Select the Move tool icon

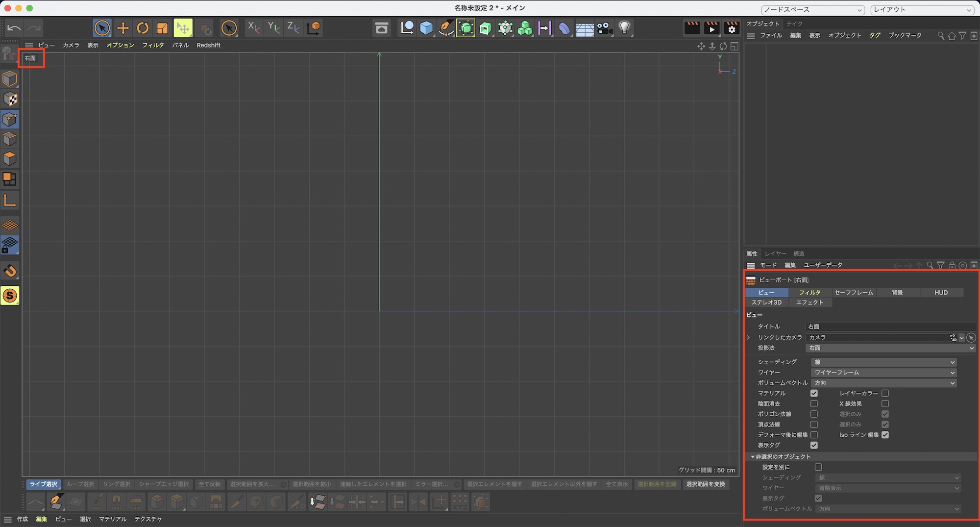coord(122,28)
